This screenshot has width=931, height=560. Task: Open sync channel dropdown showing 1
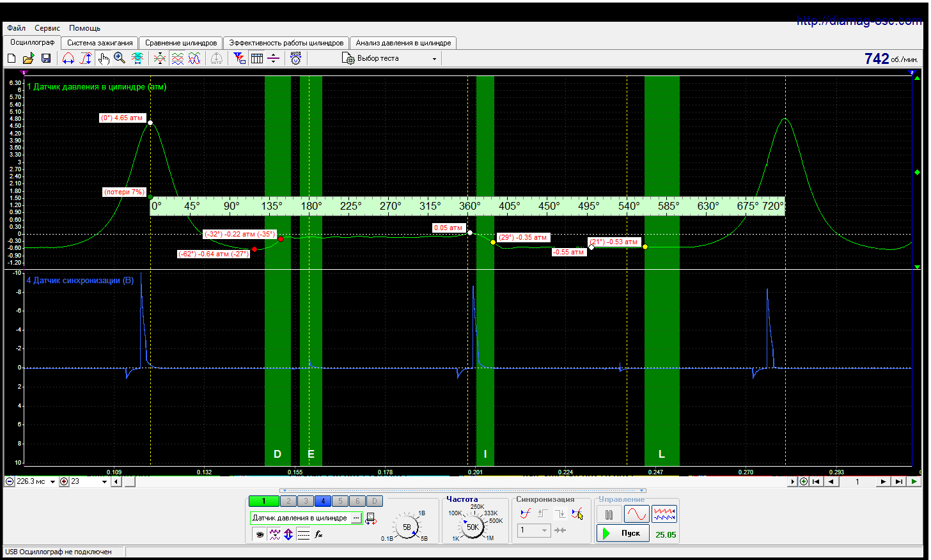[x=534, y=530]
